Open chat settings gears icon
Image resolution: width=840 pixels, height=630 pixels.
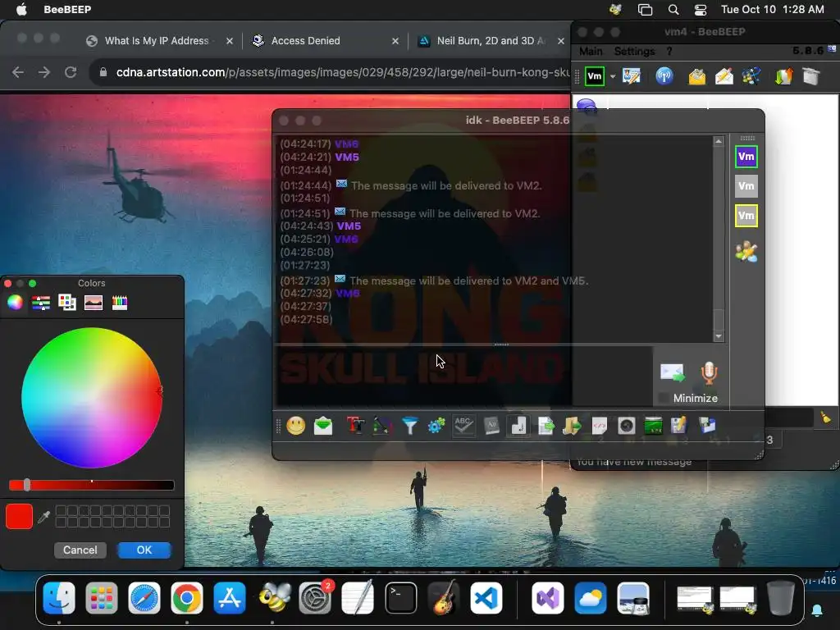pyautogui.click(x=436, y=426)
